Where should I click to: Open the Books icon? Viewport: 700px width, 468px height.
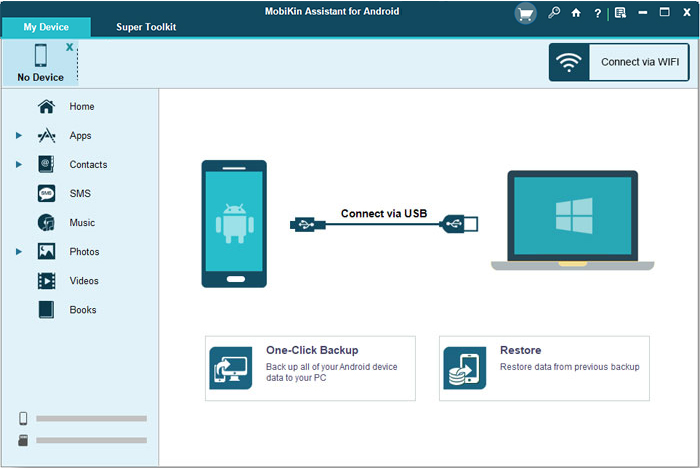coord(46,309)
